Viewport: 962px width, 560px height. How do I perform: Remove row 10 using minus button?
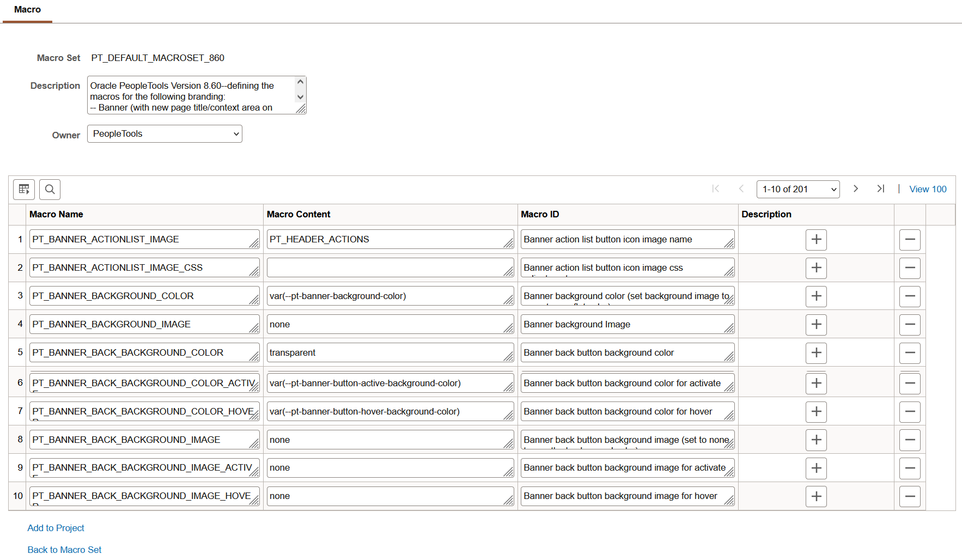click(910, 496)
